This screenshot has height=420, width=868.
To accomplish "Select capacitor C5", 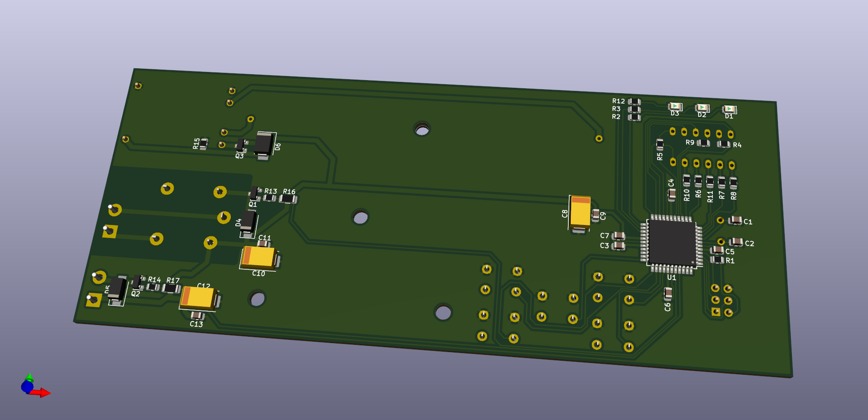I will coord(717,250).
